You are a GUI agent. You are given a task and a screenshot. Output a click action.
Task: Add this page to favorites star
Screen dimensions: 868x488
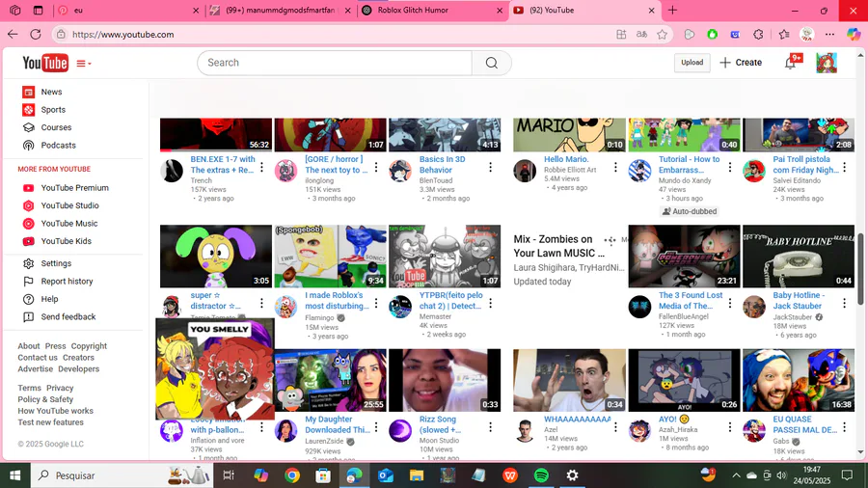pyautogui.click(x=662, y=35)
